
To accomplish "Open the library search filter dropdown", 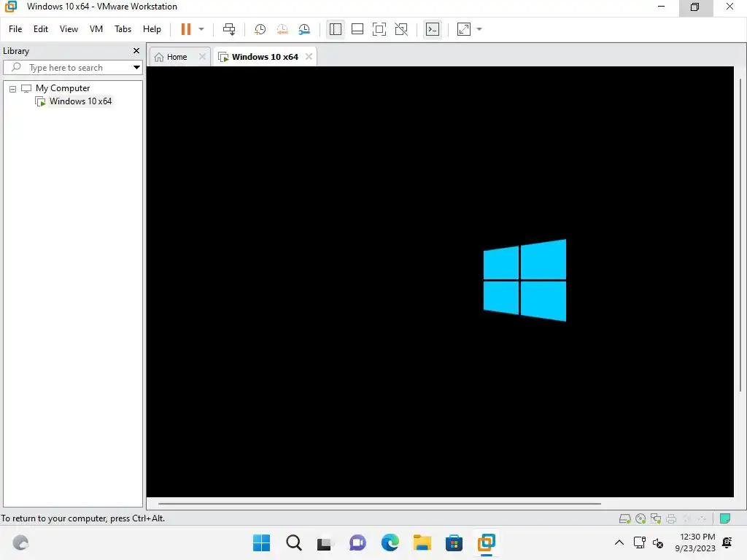I will pyautogui.click(x=136, y=68).
